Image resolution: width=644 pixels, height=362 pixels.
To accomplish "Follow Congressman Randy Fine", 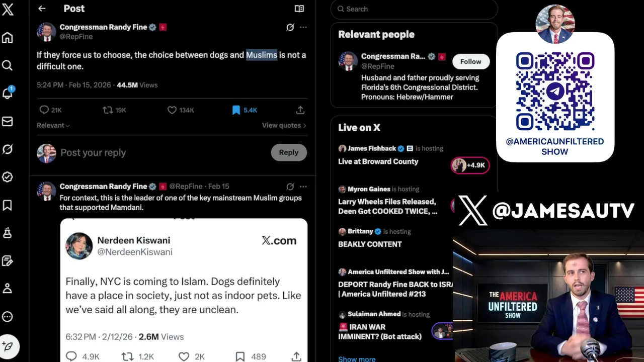I will pos(470,61).
